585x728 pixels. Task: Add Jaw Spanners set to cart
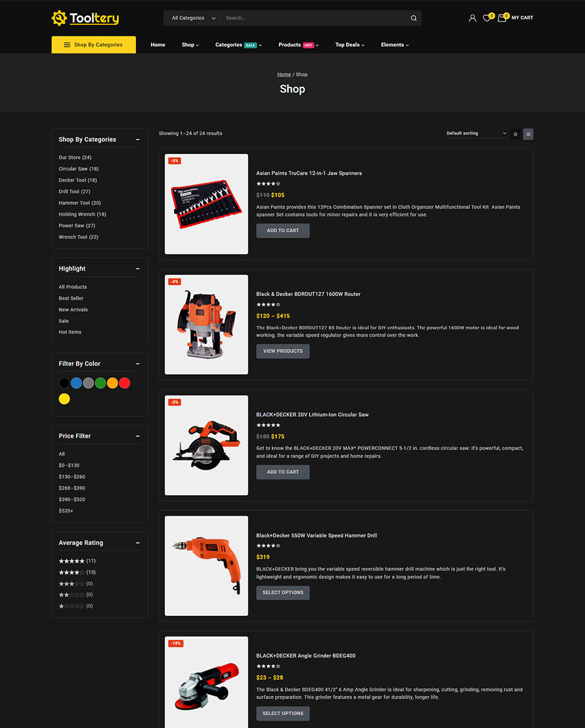click(x=282, y=231)
